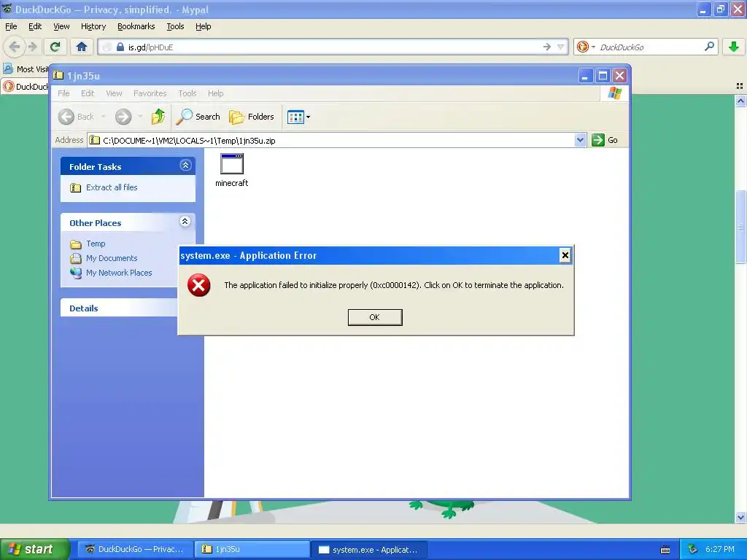
Task: Collapse the Other Places panel
Action: click(x=185, y=222)
